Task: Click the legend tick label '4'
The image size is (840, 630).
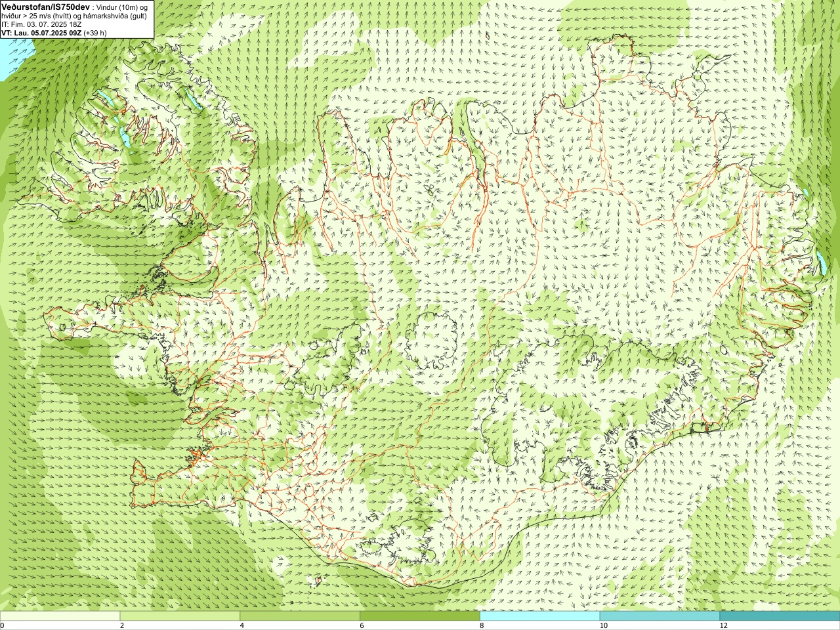Action: click(242, 625)
